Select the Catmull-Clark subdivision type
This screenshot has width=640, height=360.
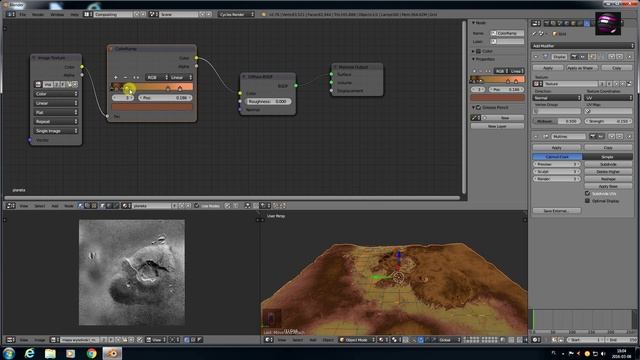point(557,157)
